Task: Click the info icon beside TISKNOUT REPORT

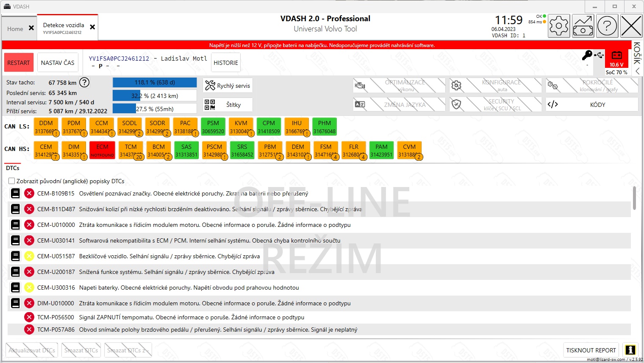Action: [630, 350]
